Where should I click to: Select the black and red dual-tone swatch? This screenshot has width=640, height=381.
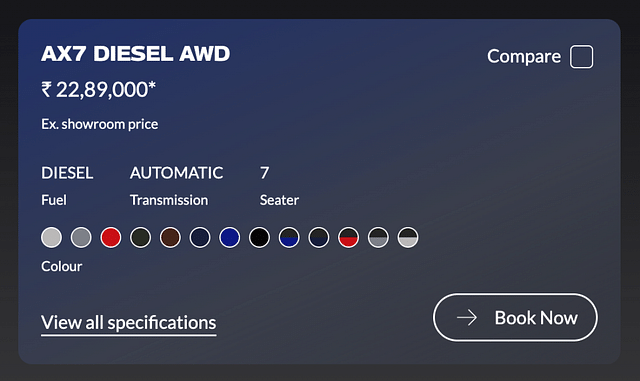pos(348,237)
